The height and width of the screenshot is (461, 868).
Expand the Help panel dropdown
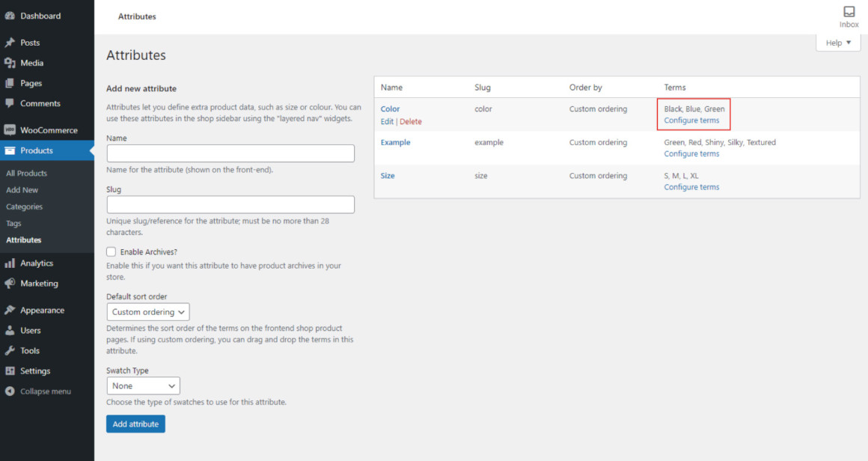(x=838, y=43)
